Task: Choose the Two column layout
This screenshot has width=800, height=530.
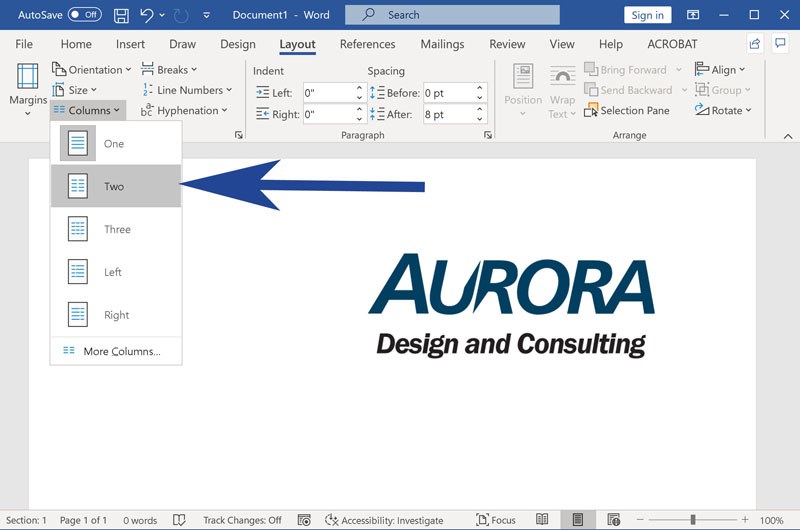Action: [x=116, y=186]
